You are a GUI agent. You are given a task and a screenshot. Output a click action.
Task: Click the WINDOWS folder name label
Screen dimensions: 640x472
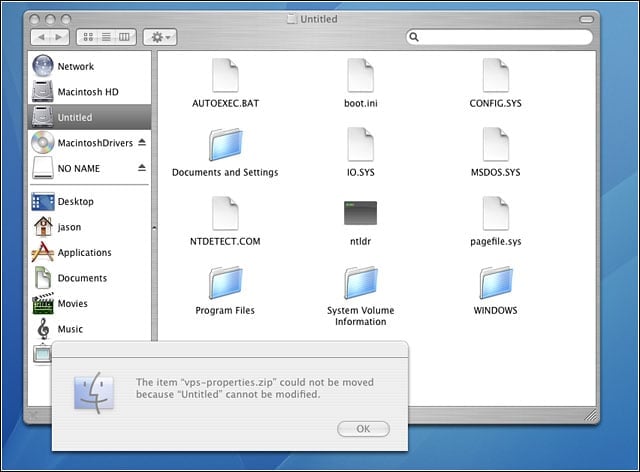pos(496,310)
